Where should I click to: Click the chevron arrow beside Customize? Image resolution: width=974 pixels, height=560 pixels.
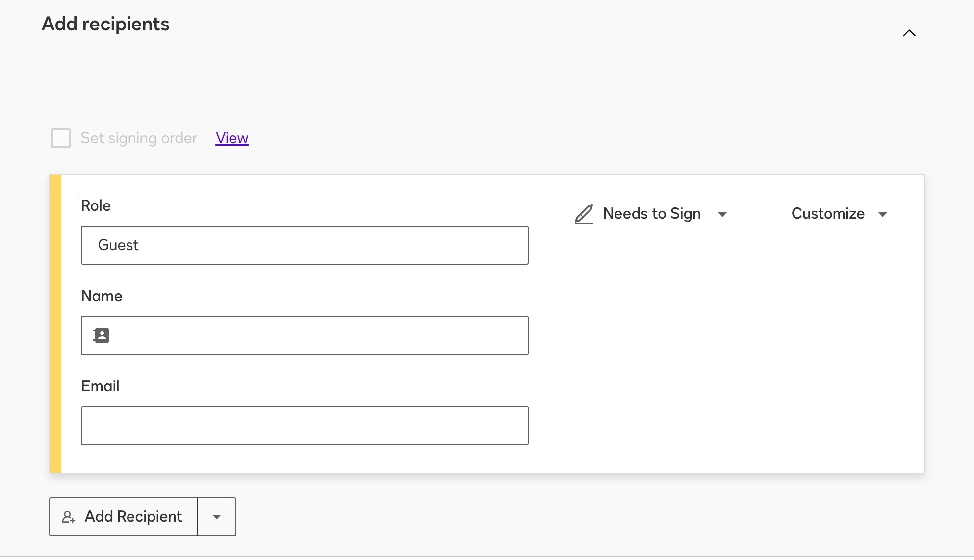(883, 214)
